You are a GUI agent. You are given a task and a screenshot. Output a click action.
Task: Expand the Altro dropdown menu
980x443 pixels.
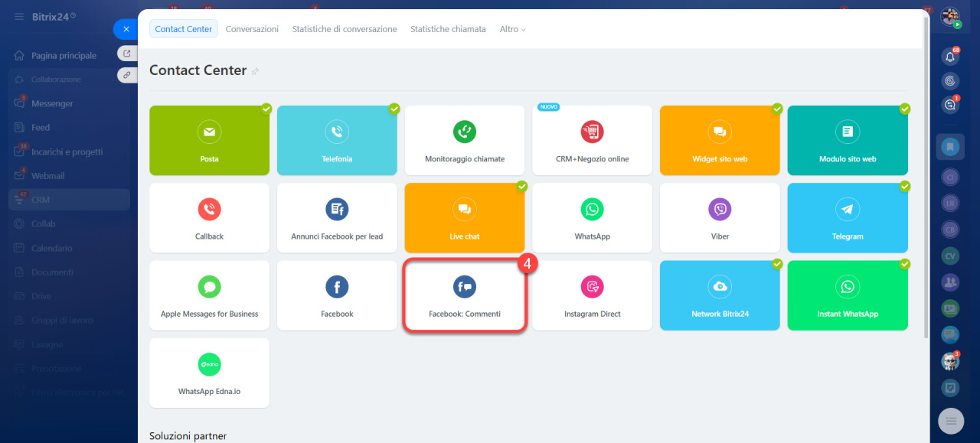click(513, 29)
